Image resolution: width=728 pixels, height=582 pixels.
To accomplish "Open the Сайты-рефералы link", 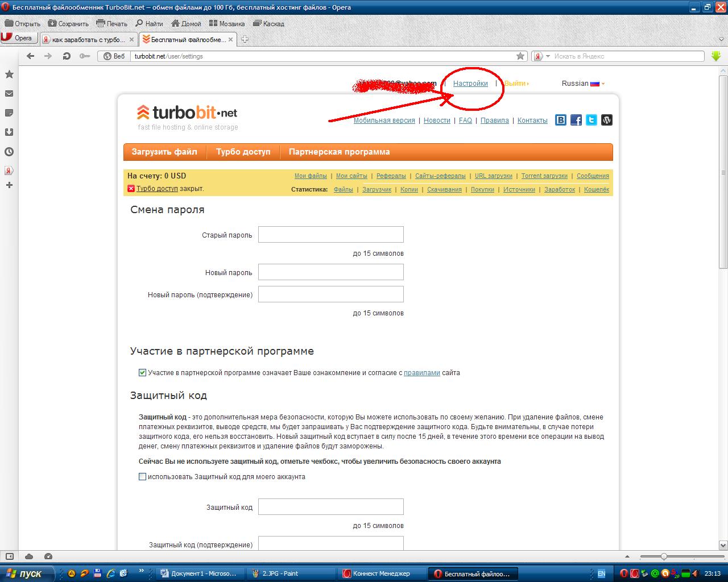I will click(440, 176).
